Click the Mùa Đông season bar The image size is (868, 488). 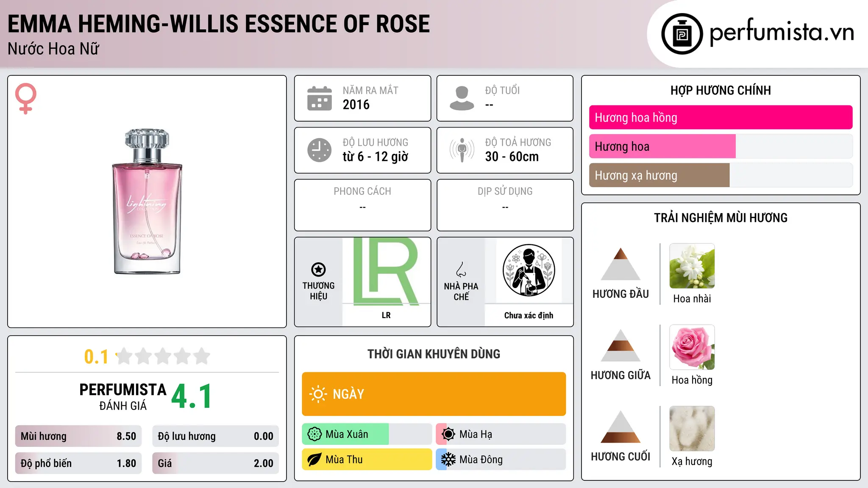click(x=501, y=460)
